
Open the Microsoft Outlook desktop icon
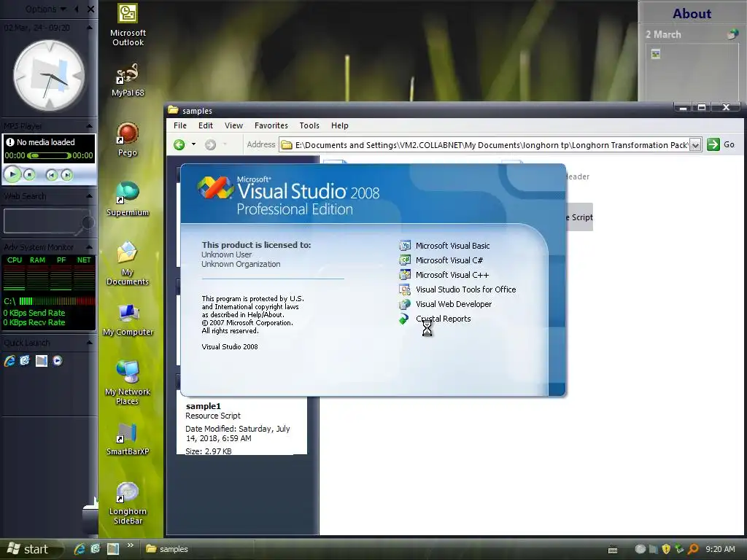point(128,25)
